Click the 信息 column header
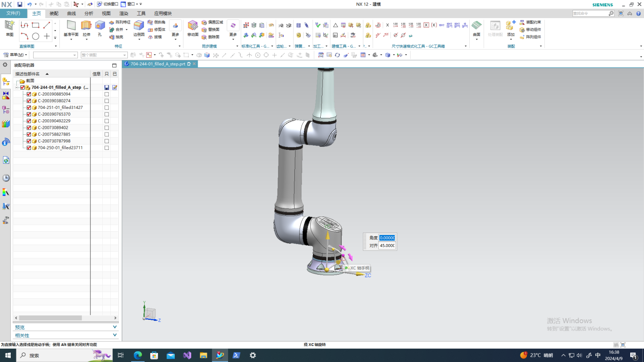Screen dimensions: 644x362 coord(96,74)
